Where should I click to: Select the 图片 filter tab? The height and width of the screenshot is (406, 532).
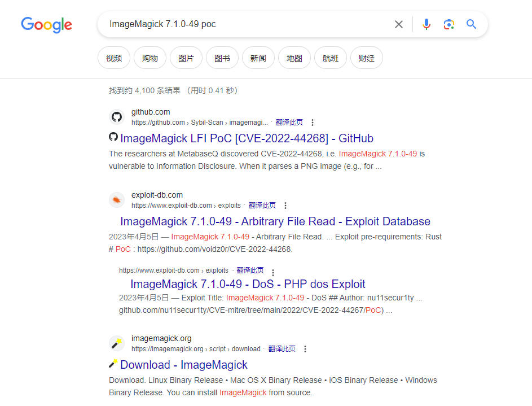(x=186, y=58)
